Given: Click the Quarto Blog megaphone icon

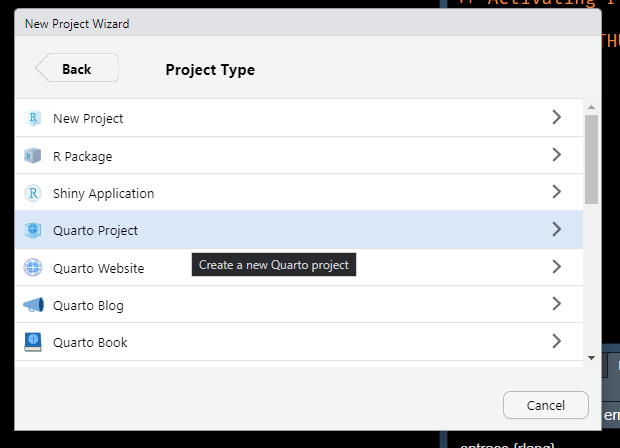Looking at the screenshot, I should 33,305.
